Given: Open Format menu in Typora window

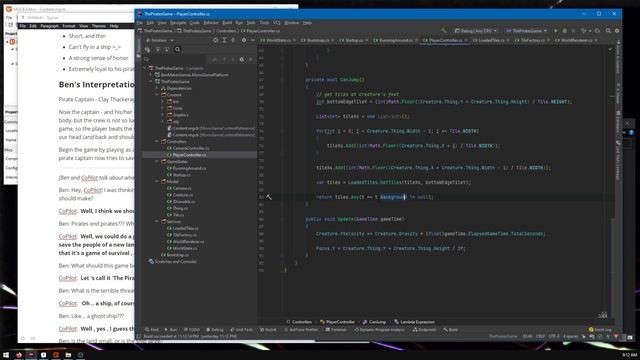Looking at the screenshot, I should [x=69, y=26].
